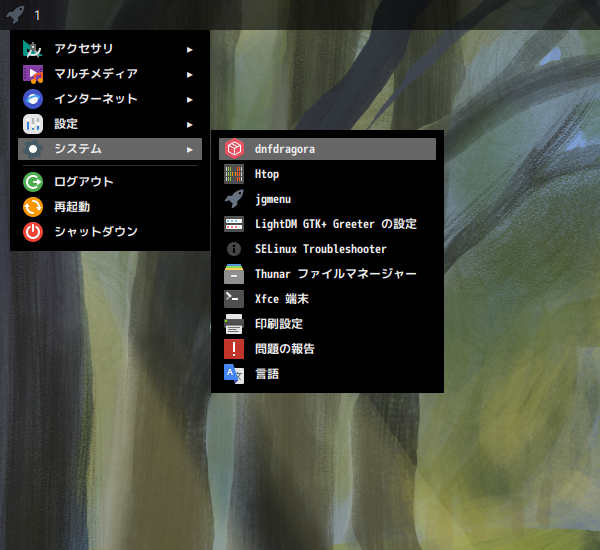Open 問題の報告 from the submenu
600x550 pixels.
click(327, 349)
